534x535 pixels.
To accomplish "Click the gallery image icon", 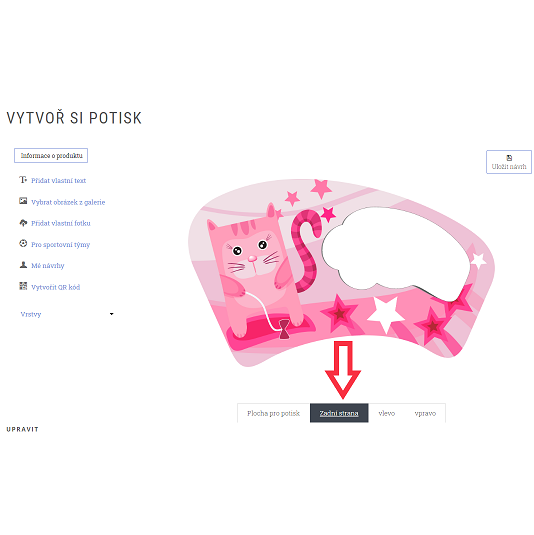I will (23, 201).
